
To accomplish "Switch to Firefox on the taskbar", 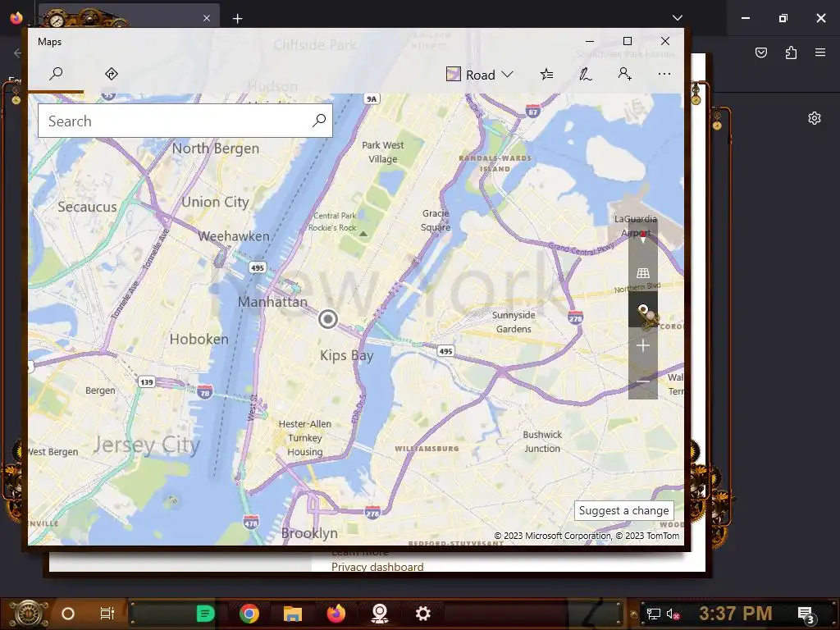I will coord(336,614).
